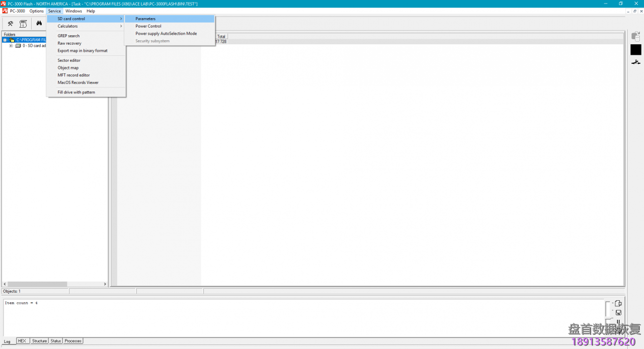Open the Calculators submenu

click(x=67, y=26)
